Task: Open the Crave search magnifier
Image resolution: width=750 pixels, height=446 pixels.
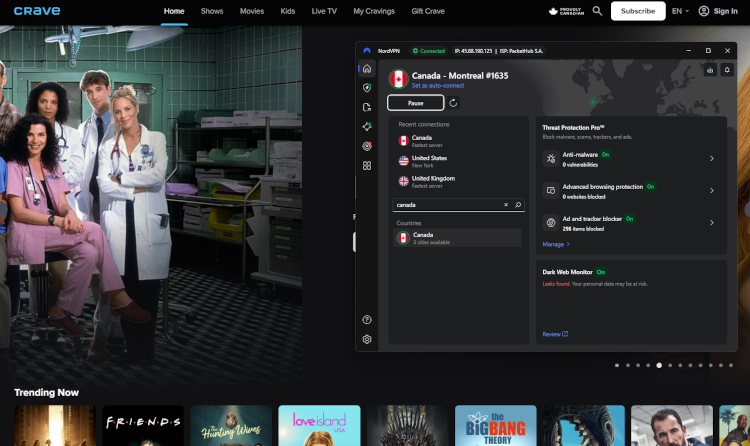Action: (597, 11)
